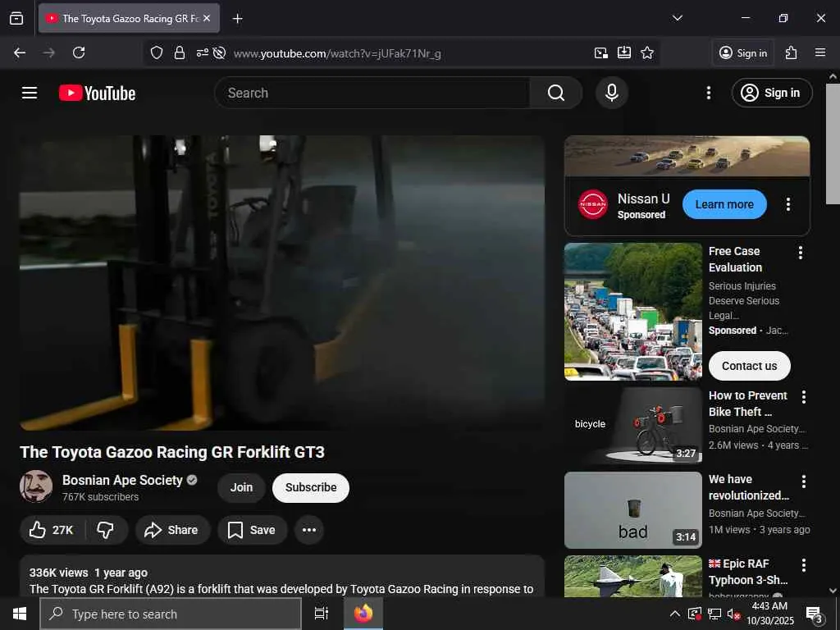
Task: Open picture-in-picture icon in address bar
Action: coord(601,52)
